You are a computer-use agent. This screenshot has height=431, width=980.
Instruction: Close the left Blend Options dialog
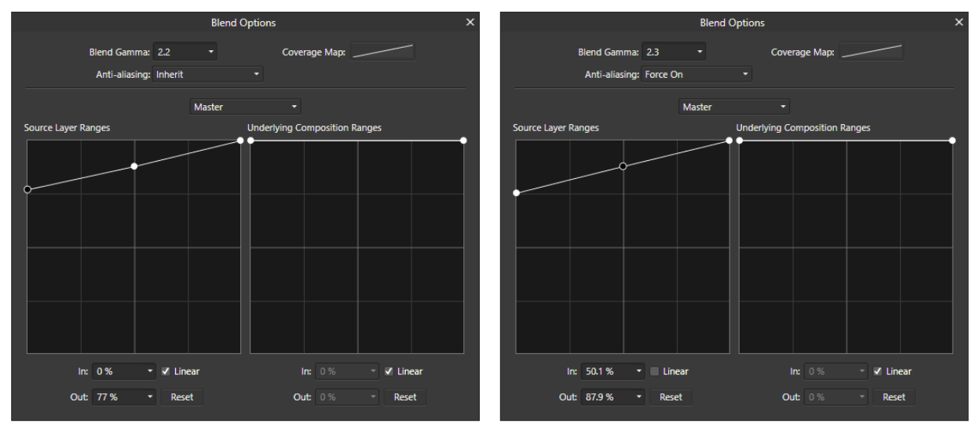click(470, 23)
